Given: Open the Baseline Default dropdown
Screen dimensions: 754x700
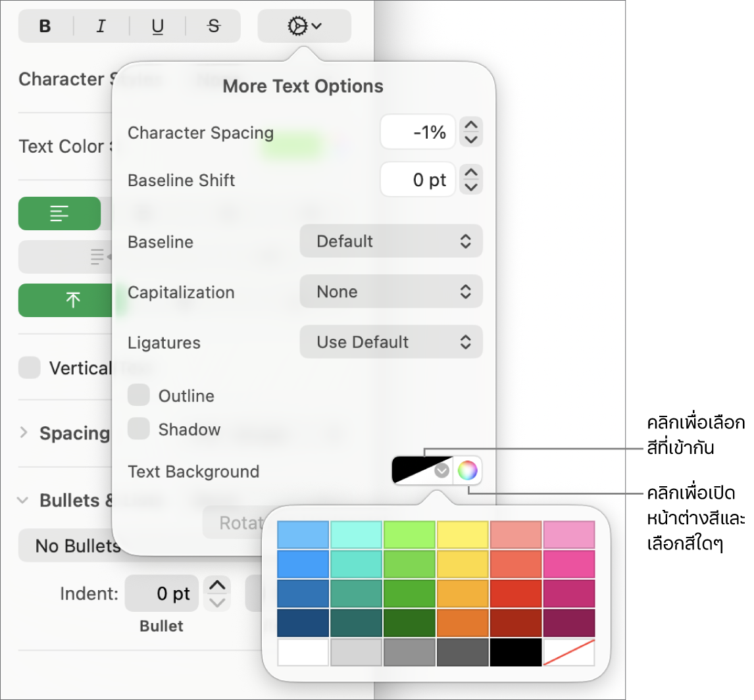Looking at the screenshot, I should tap(391, 241).
